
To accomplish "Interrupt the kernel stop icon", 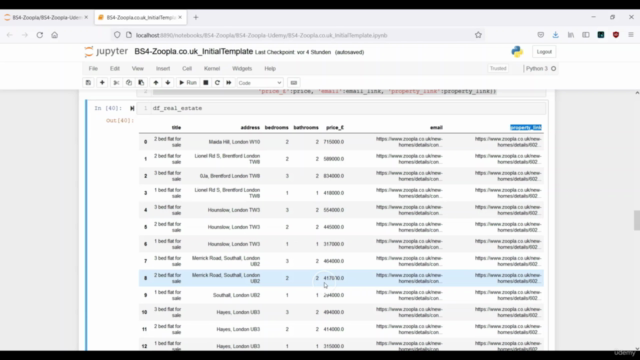I will pyautogui.click(x=206, y=83).
